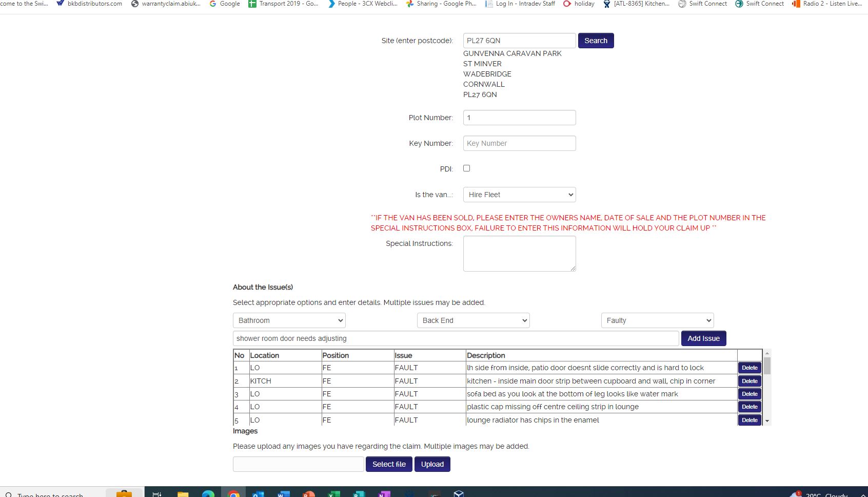The height and width of the screenshot is (497, 868).
Task: Open the 'Is the van' Hire Fleet dropdown
Action: [x=519, y=195]
